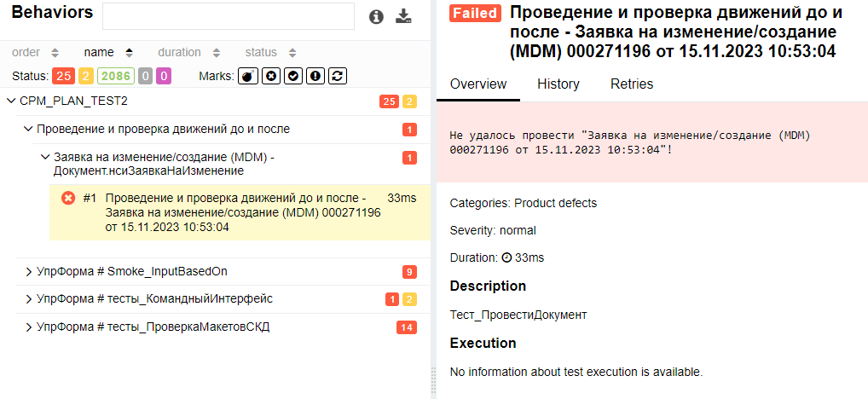This screenshot has width=868, height=399.
Task: Click the red failed icon on test #1
Action: tap(68, 198)
